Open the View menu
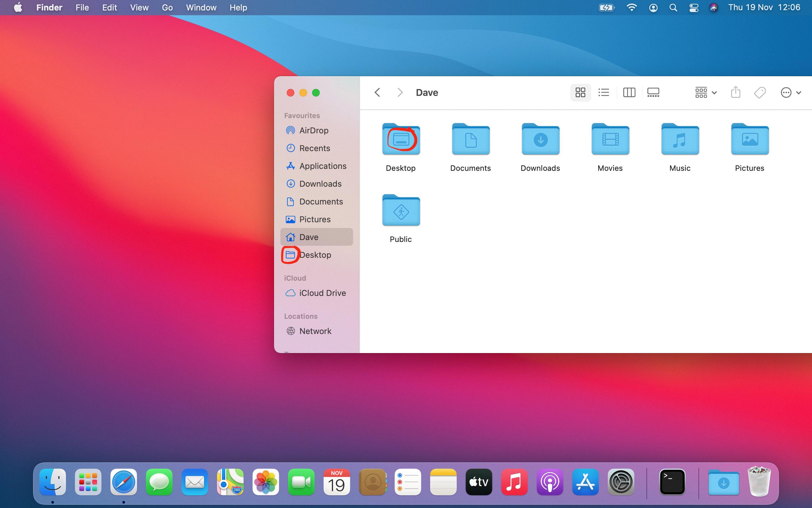This screenshot has height=508, width=812. 139,7
